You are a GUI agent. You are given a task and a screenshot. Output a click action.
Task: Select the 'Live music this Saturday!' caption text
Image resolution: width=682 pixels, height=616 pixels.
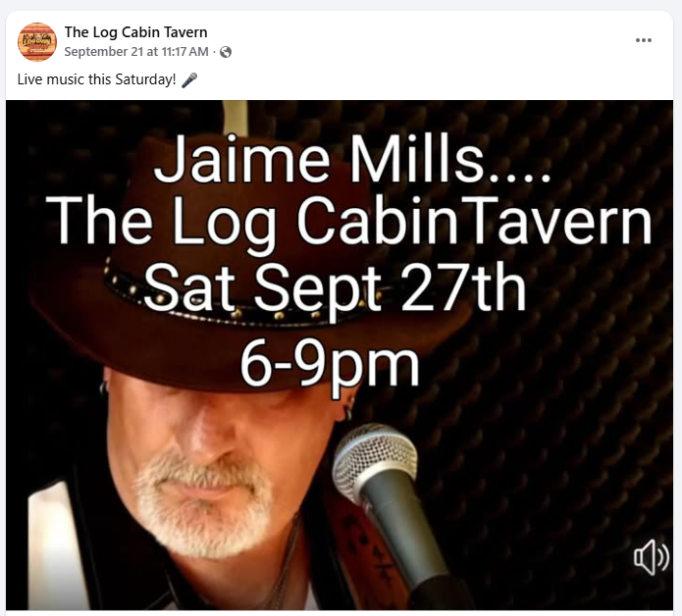[96, 79]
